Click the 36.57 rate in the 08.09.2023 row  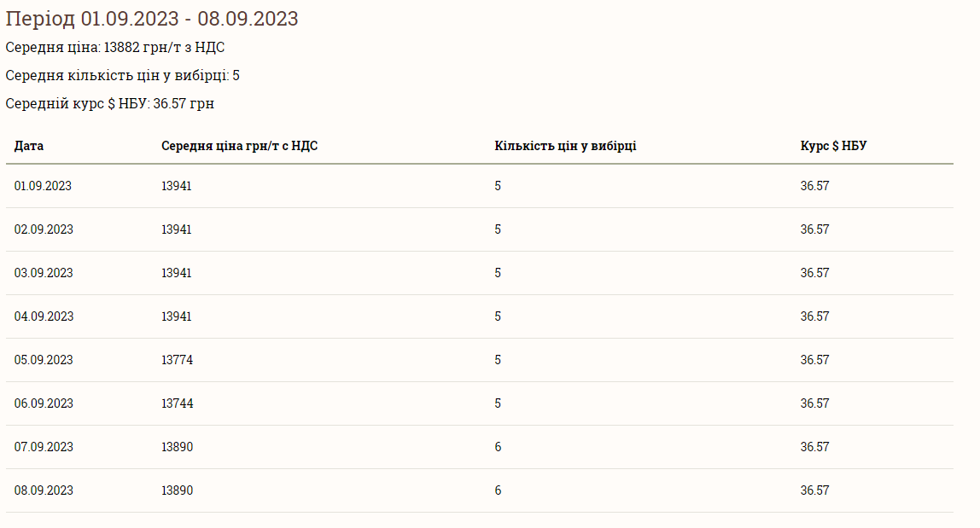pos(814,490)
